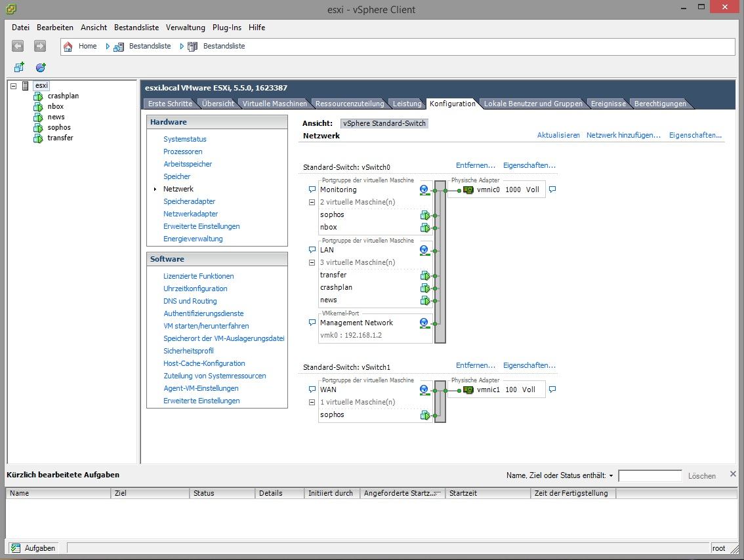The height and width of the screenshot is (560, 744).
Task: Switch to the Berechtigungen tab
Action: point(660,104)
